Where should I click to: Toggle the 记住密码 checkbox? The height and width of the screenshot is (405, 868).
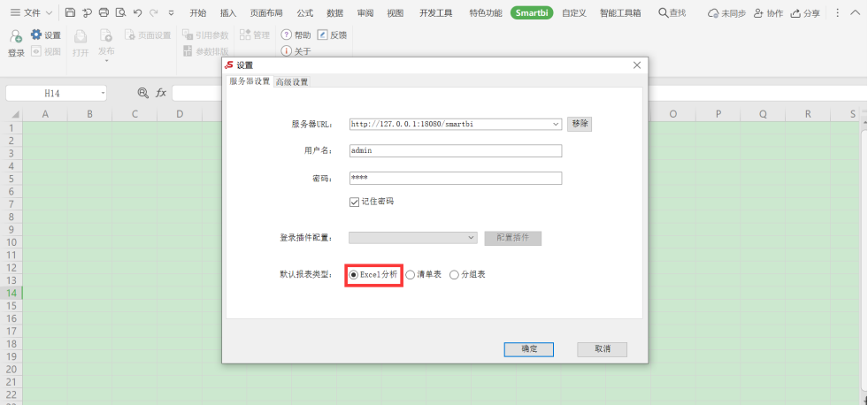[x=354, y=202]
